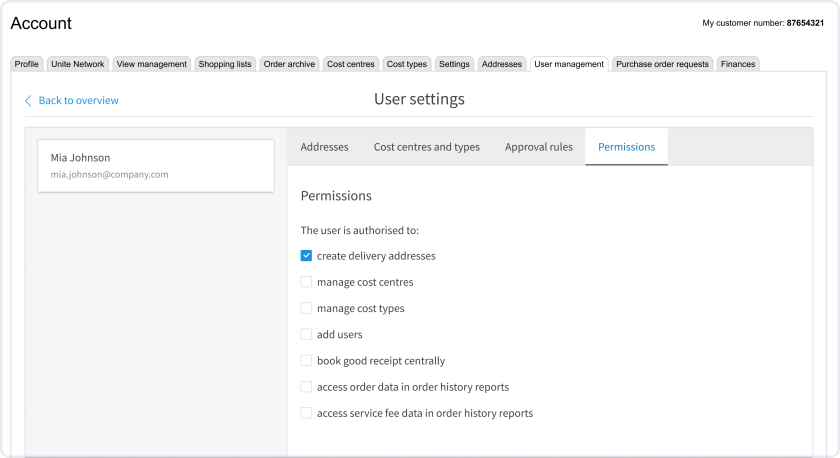The image size is (840, 458).
Task: Switch to Shopping lists tab
Action: coord(225,64)
